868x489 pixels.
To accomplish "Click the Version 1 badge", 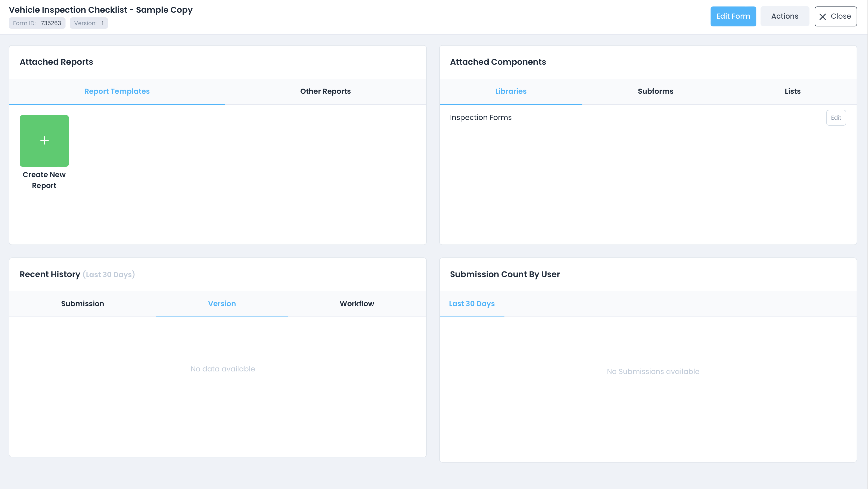I will 89,23.
